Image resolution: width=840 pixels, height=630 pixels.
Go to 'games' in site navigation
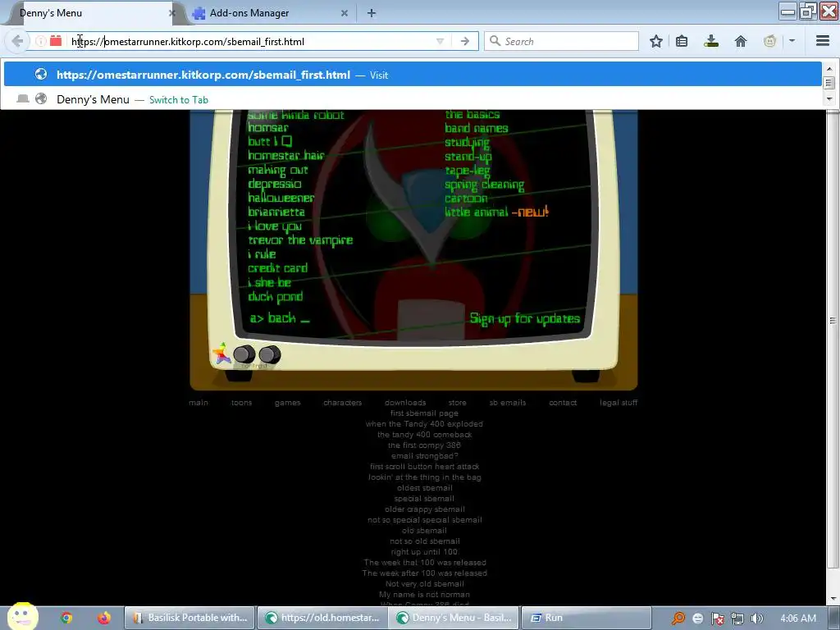point(288,402)
